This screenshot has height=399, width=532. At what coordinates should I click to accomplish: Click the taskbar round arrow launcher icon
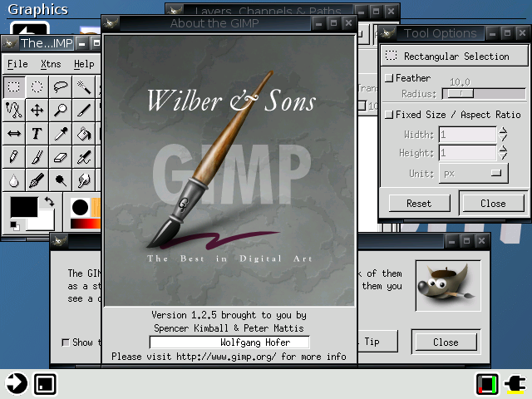click(x=17, y=383)
